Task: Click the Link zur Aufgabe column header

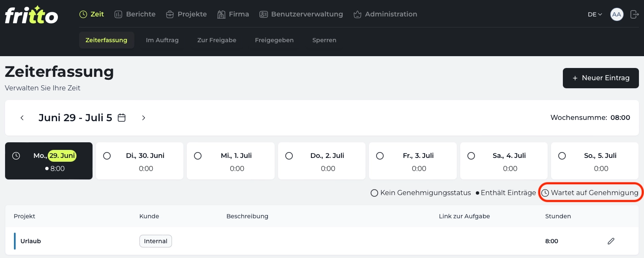Action: pos(464,216)
